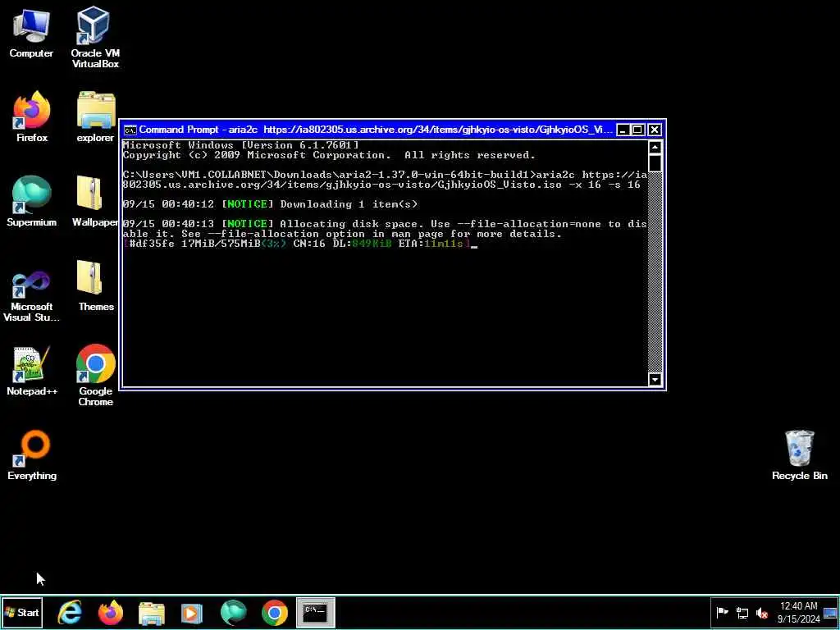Viewport: 840px width, 630px height.
Task: Click the Copyright 2009 Microsoft Corporation line
Action: point(329,155)
